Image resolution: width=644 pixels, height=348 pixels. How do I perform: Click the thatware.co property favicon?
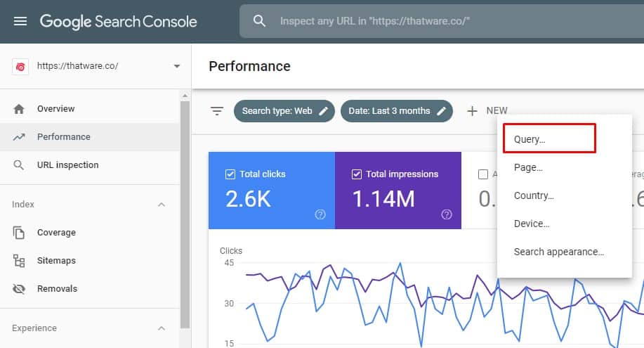pyautogui.click(x=20, y=66)
